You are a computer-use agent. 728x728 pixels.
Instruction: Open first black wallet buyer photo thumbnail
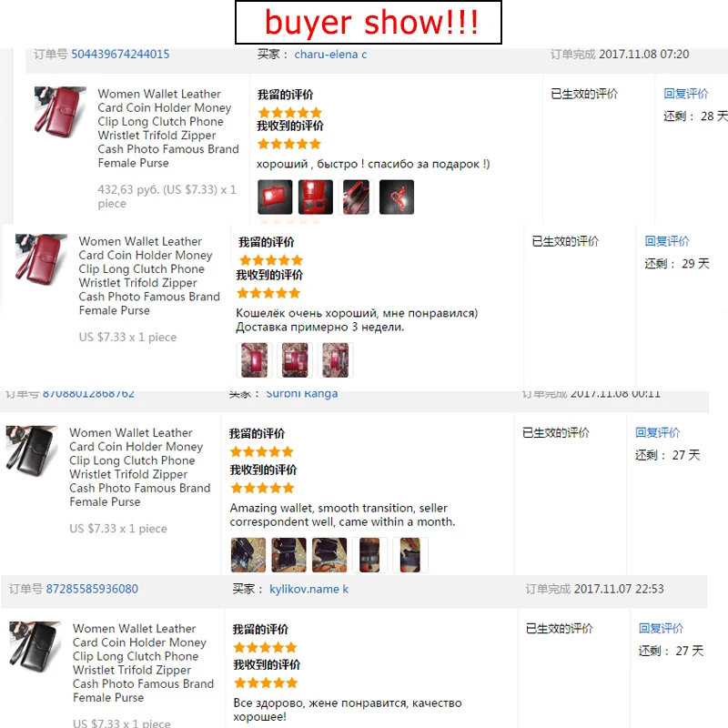[x=248, y=555]
